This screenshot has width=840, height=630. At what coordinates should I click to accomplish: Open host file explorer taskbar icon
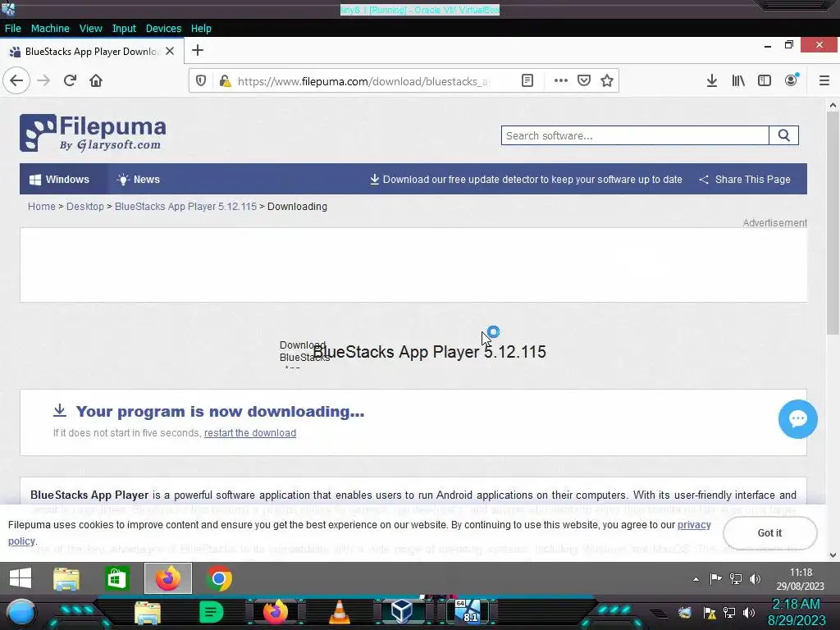[x=148, y=613]
